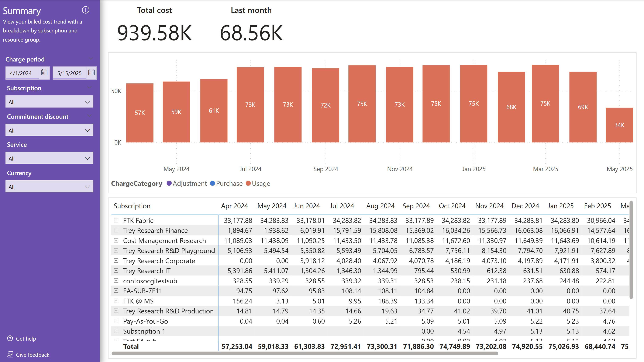Open the Currency filter dropdown
Image resolution: width=644 pixels, height=362 pixels.
click(49, 187)
